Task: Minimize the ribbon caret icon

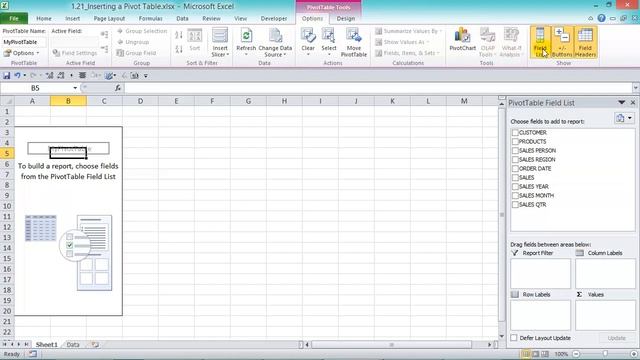Action: 590,18
